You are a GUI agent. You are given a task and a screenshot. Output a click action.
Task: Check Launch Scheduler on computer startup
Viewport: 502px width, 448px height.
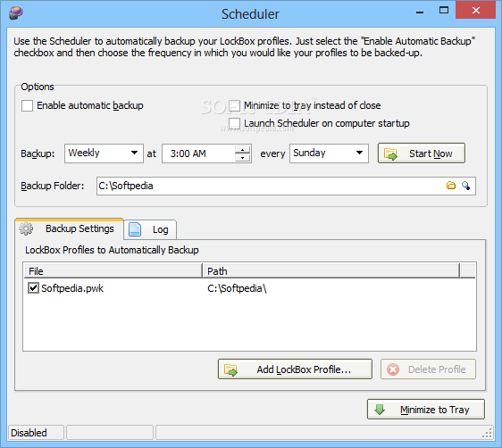(234, 123)
